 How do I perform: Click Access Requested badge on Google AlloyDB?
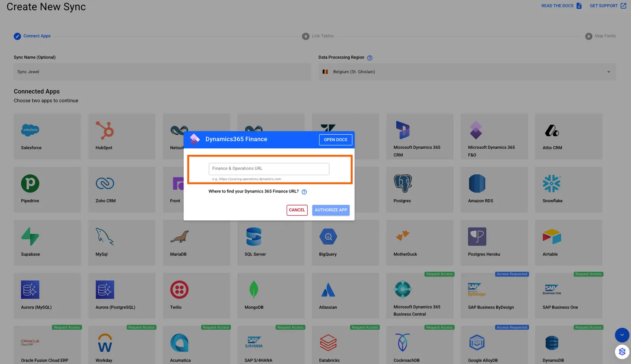[x=512, y=327]
